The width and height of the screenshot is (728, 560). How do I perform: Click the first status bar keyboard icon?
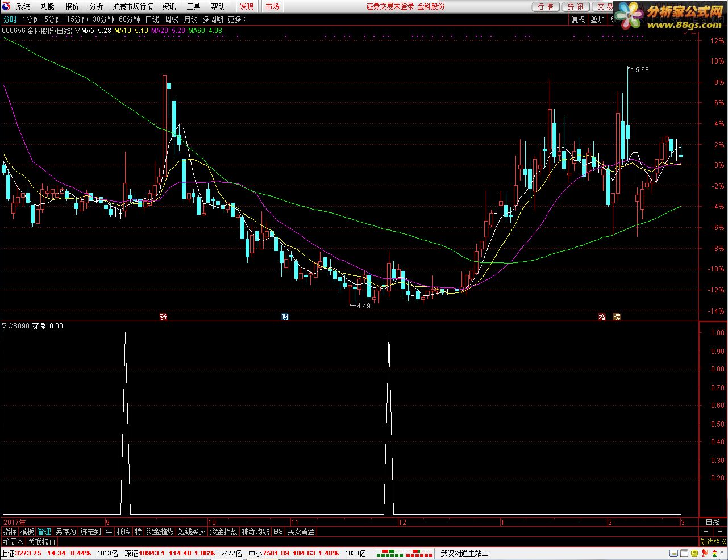673,553
